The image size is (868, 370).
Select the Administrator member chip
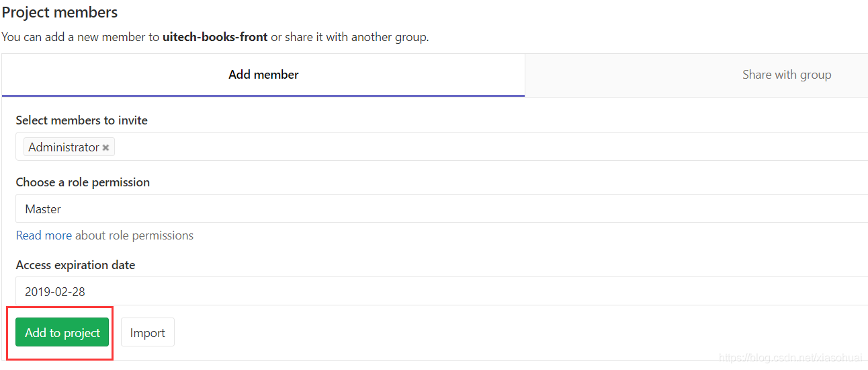click(63, 147)
